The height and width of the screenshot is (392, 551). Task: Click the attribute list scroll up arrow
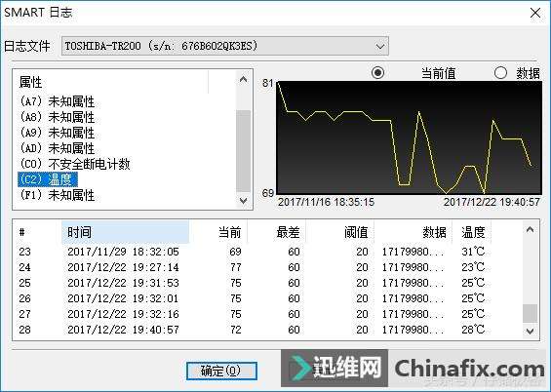(x=243, y=80)
